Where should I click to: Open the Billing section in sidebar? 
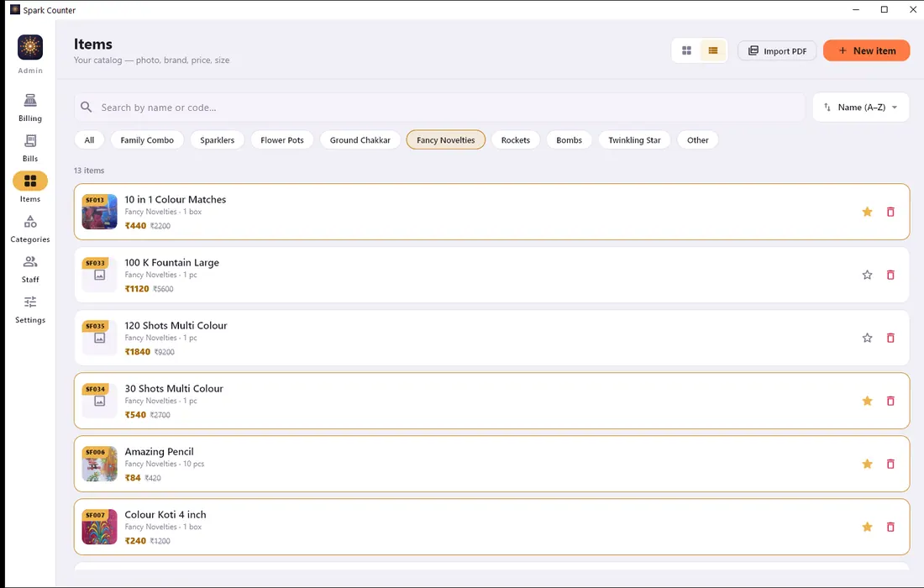coord(30,108)
